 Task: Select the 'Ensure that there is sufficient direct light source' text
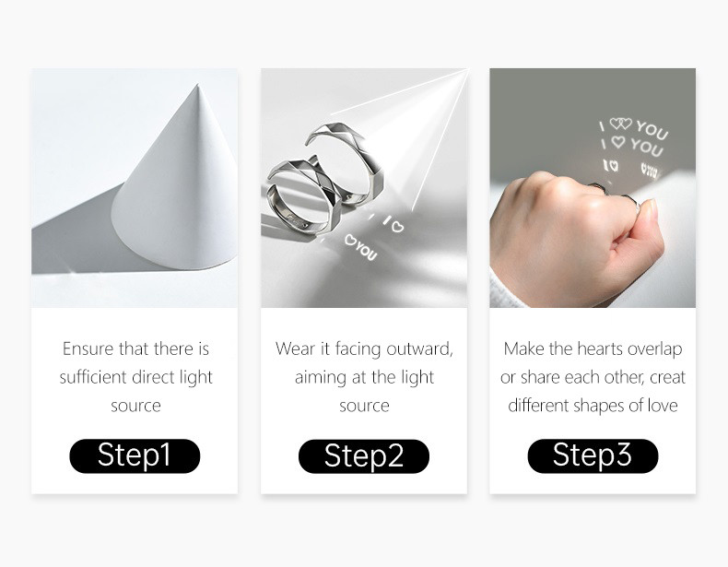pos(135,377)
